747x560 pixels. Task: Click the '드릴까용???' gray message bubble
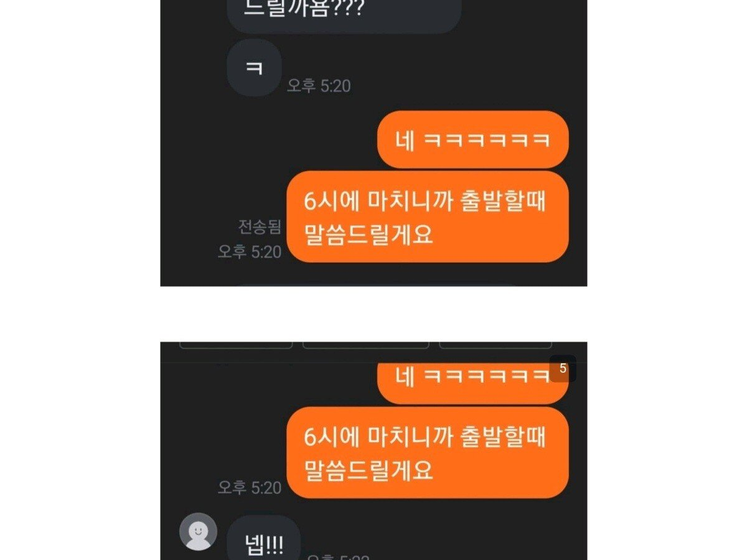click(x=344, y=14)
